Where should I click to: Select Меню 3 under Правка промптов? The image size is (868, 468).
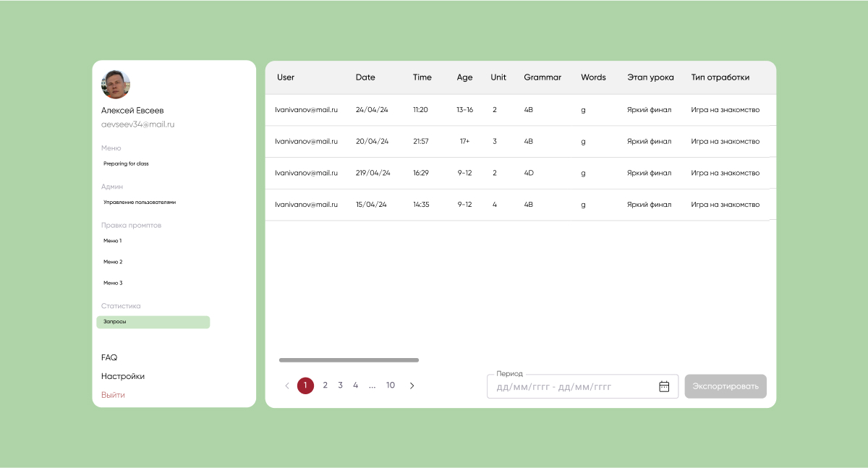pos(113,283)
